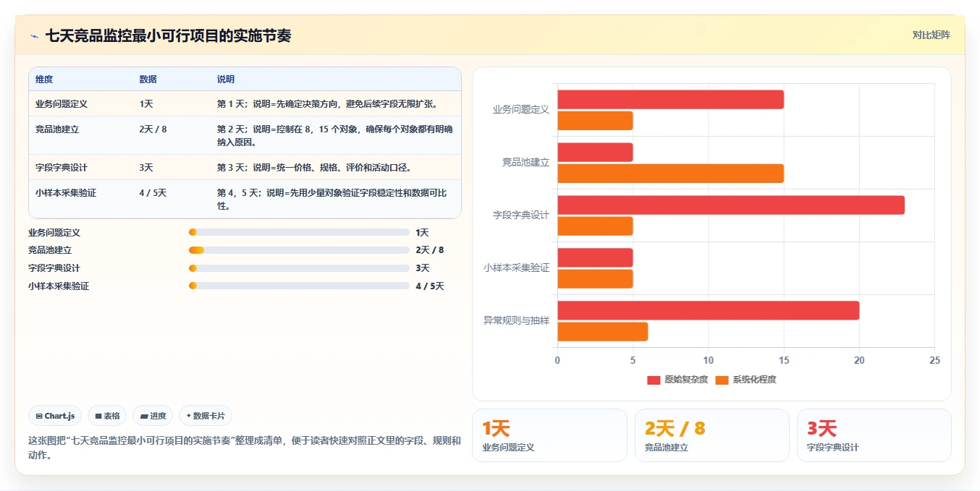980x491 pixels.
Task: Click the 小样本采集验证 progress bar
Action: (x=299, y=286)
